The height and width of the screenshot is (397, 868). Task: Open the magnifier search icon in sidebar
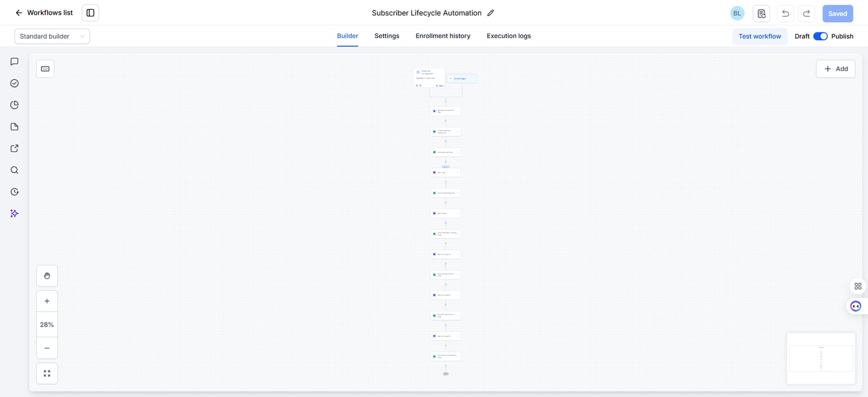tap(15, 170)
